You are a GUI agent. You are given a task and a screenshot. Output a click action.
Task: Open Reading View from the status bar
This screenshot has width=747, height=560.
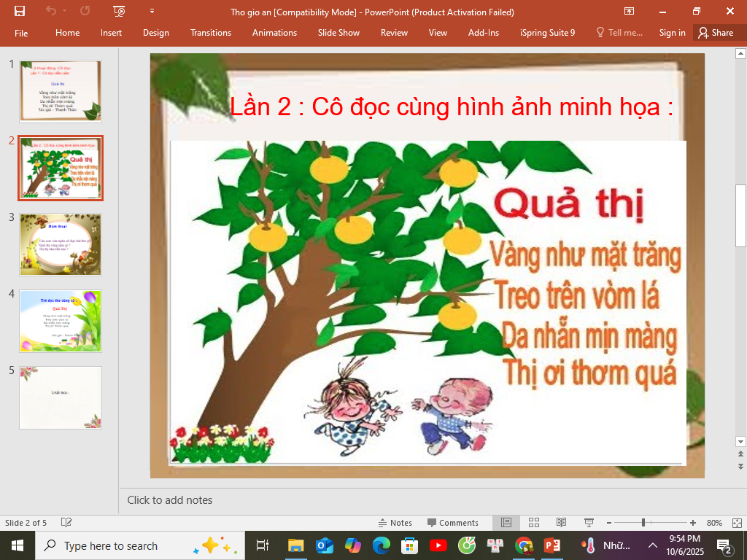[561, 523]
